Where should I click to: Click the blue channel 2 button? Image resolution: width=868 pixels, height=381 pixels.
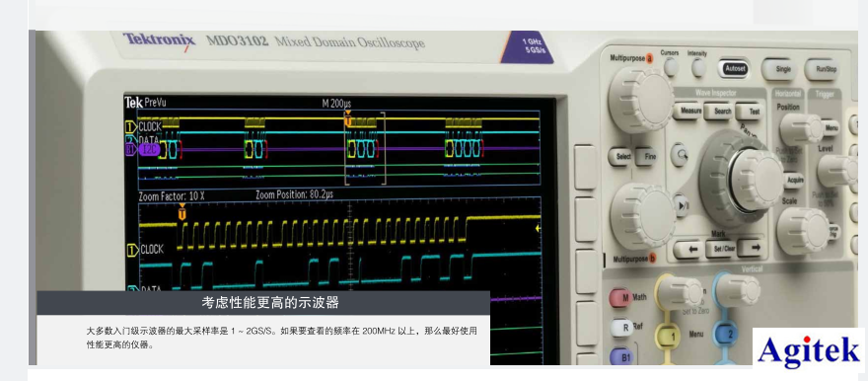[x=730, y=334]
